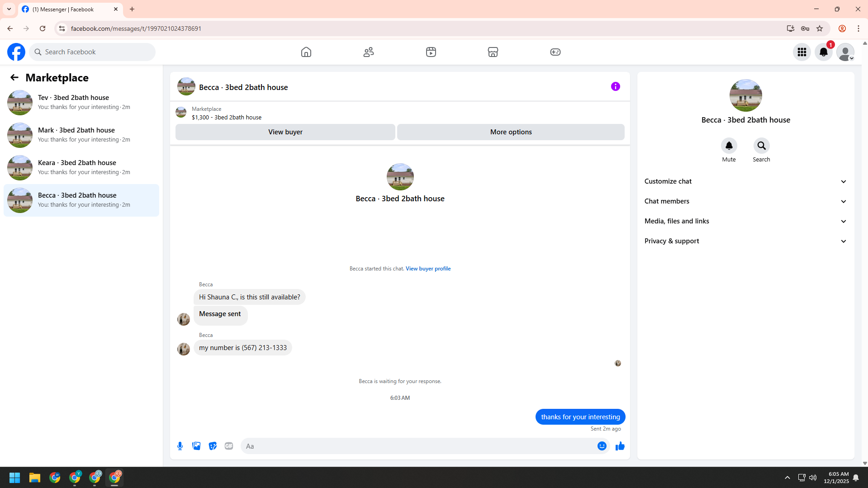This screenshot has width=868, height=488.
Task: Focus the Search Facebook field
Action: [x=92, y=52]
